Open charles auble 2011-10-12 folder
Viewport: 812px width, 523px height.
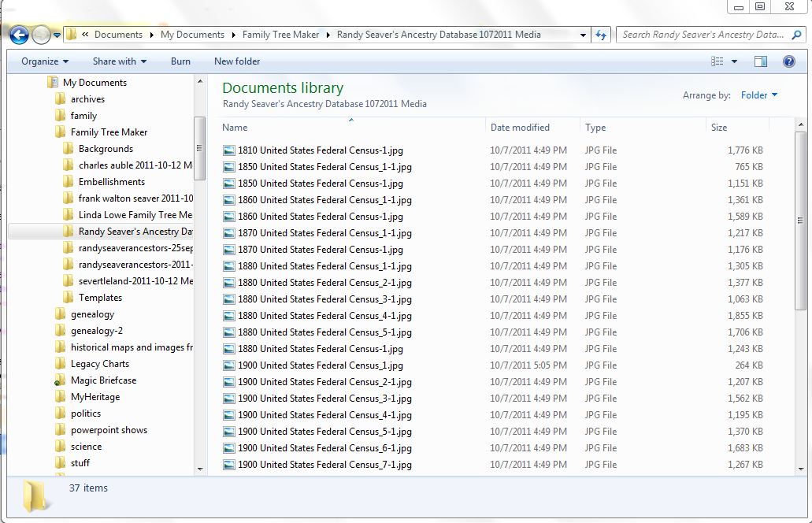135,165
